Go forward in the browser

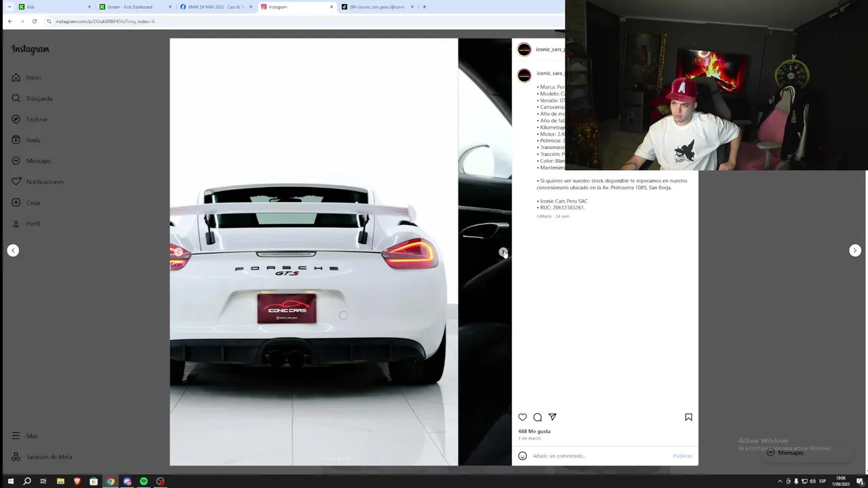(x=22, y=21)
